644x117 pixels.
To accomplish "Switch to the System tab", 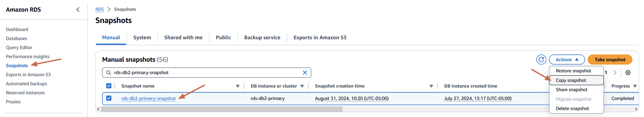I will (x=142, y=38).
